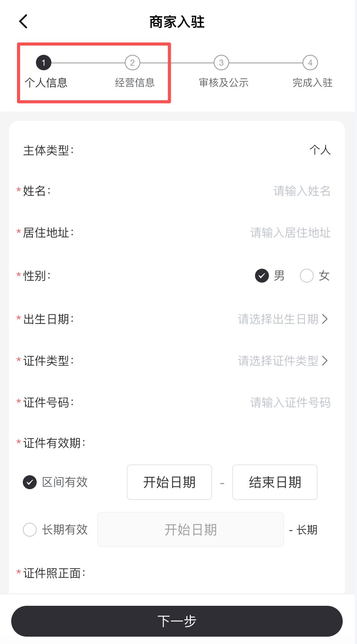Viewport: 357px width, 644px height.
Task: Click step 1 circle for 个人信息
Action: (x=44, y=63)
